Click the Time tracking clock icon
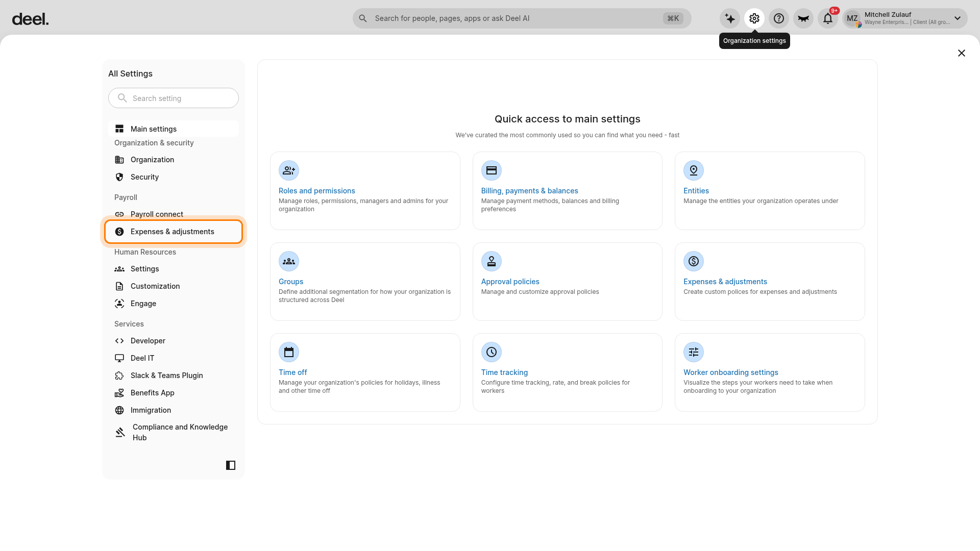This screenshot has height=551, width=980. (492, 352)
